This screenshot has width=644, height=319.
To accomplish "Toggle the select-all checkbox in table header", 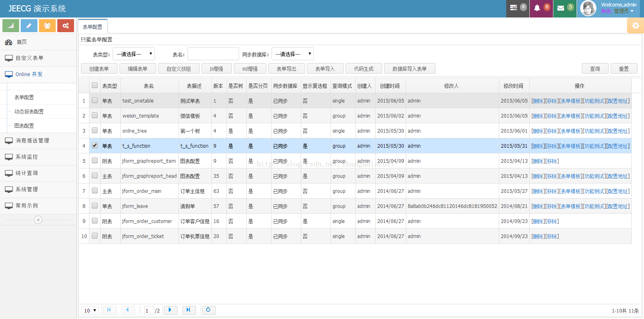I will [95, 85].
